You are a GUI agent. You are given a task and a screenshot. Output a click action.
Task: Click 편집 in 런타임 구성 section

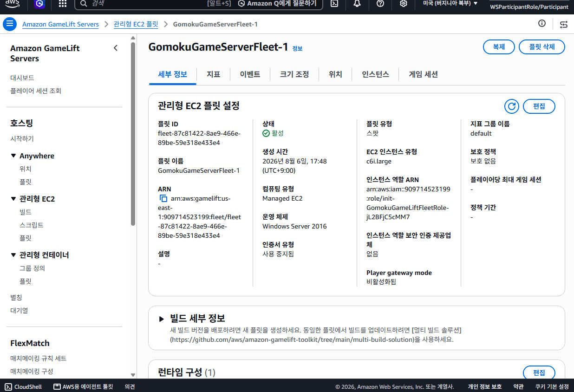(x=539, y=372)
